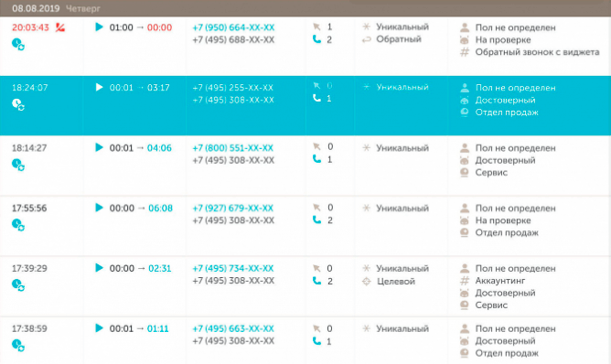The image size is (611, 364).
Task: Click the Обратный звонок с виджета tag
Action: click(537, 52)
